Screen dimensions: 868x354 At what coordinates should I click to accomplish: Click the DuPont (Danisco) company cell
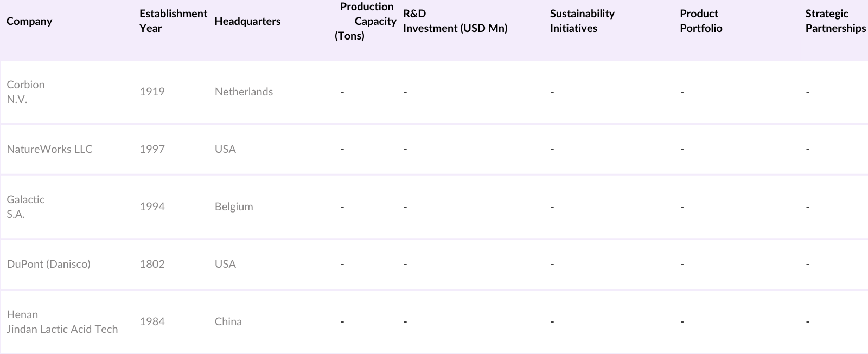48,264
